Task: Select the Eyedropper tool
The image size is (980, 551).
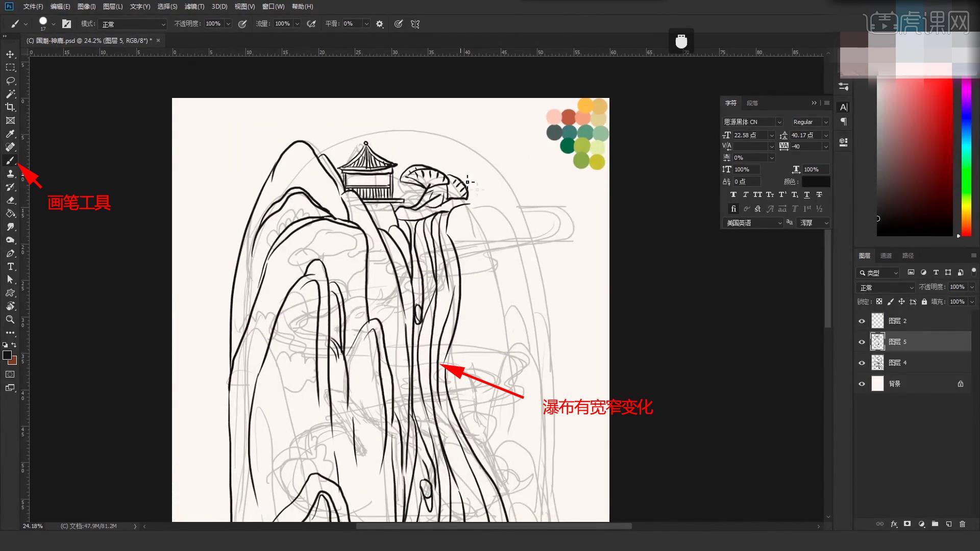Action: [10, 134]
